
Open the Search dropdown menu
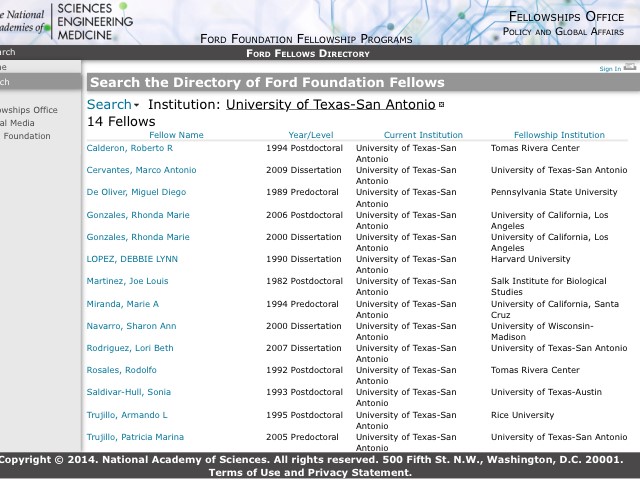113,105
